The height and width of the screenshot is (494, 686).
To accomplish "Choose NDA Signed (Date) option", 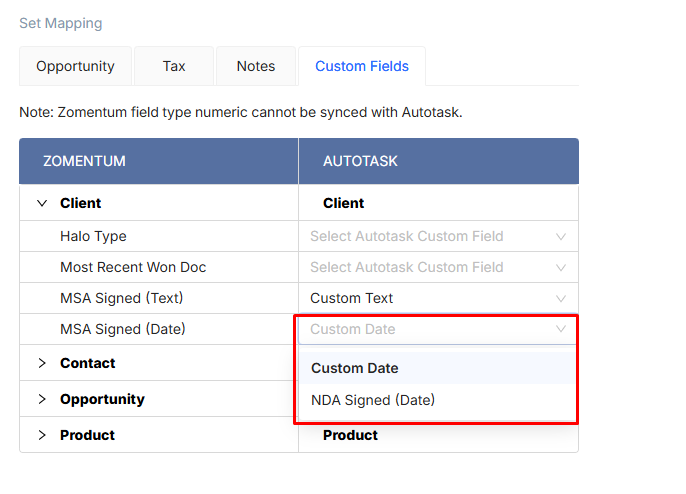I will coord(373,400).
